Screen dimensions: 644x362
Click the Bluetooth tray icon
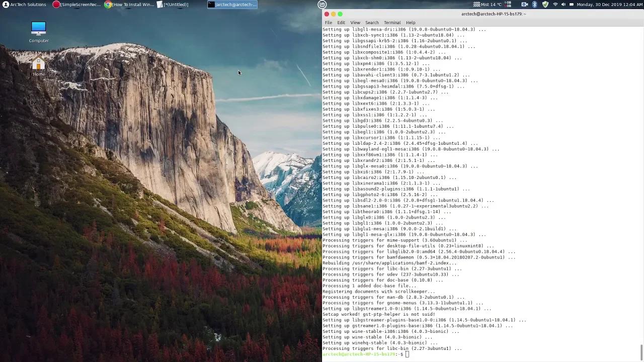click(x=535, y=5)
